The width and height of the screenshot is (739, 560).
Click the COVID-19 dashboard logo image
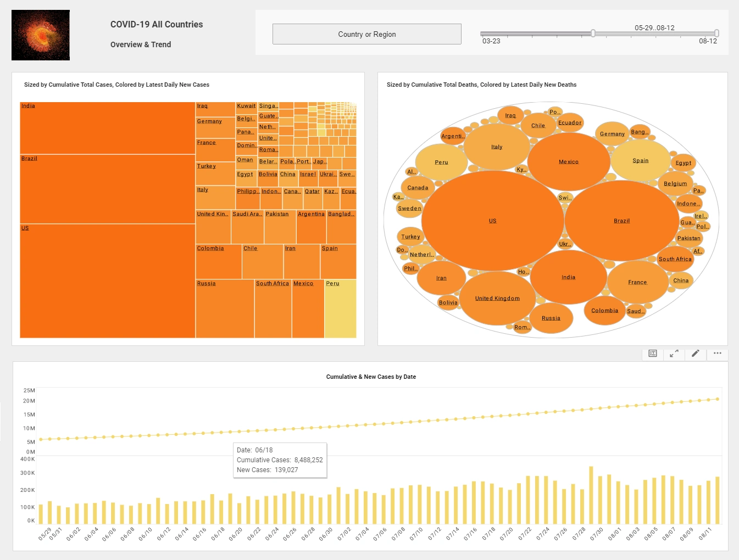[40, 35]
